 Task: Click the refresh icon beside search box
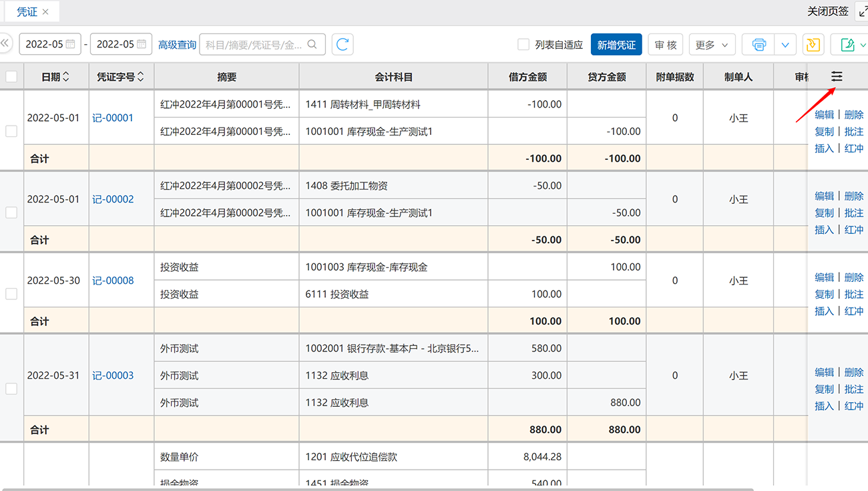(x=343, y=45)
